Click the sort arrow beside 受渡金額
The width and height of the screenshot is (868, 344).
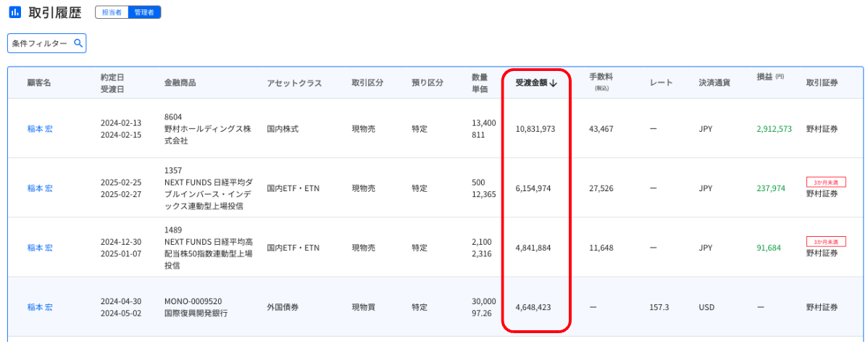pyautogui.click(x=553, y=83)
